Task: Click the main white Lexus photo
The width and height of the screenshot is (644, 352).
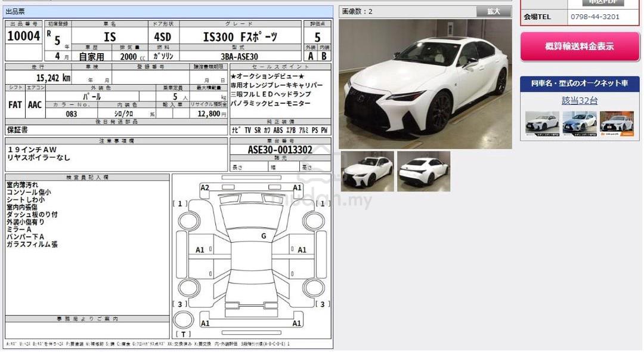Action: pos(425,84)
